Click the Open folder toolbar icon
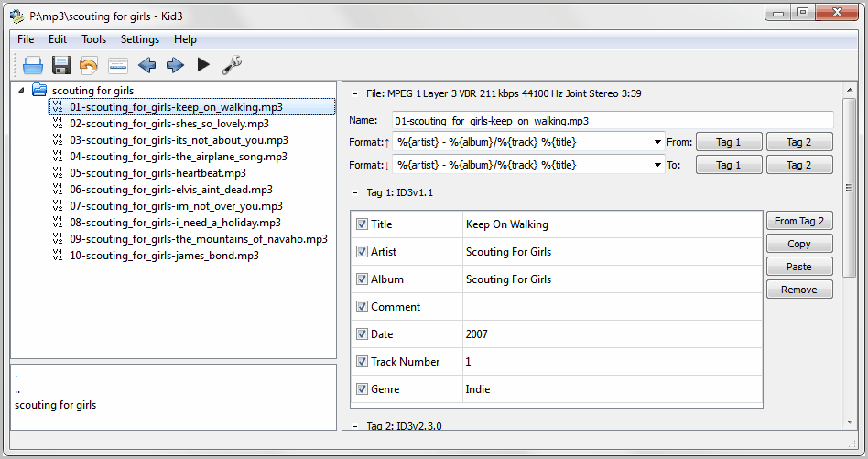This screenshot has width=868, height=459. [33, 65]
